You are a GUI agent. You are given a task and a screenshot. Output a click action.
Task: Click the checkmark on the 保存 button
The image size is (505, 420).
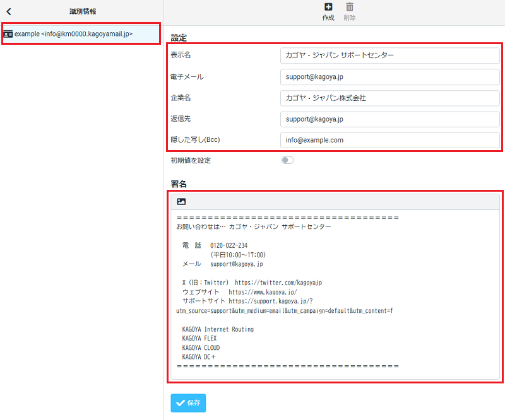tap(180, 402)
